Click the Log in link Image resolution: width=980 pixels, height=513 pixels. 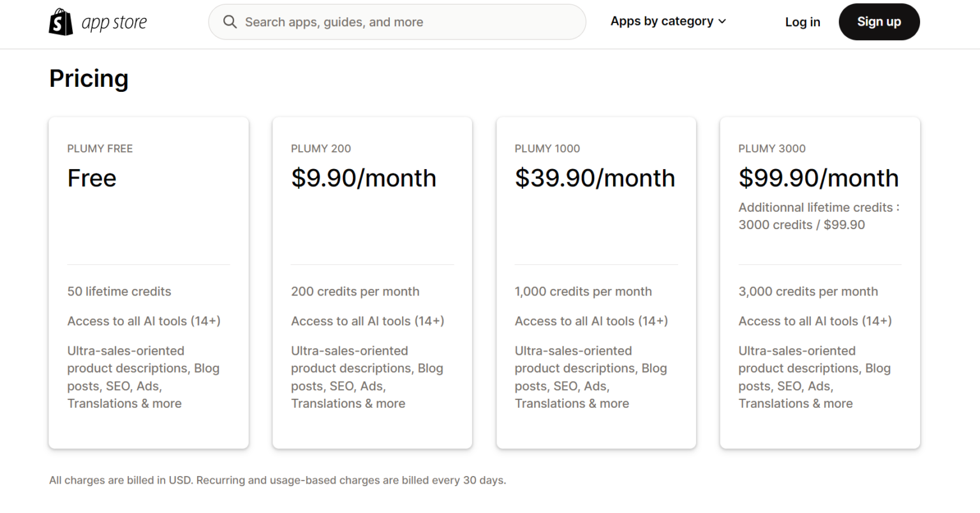click(x=802, y=22)
